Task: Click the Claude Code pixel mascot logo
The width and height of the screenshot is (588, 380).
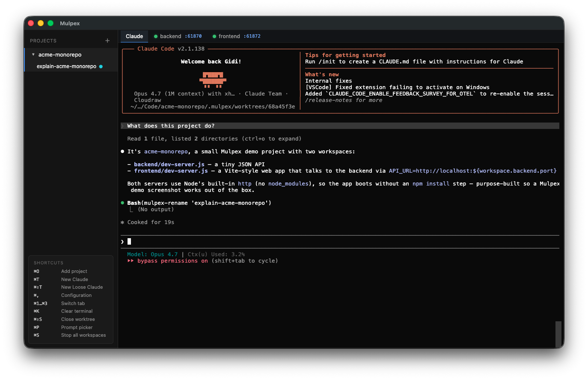Action: [x=213, y=80]
